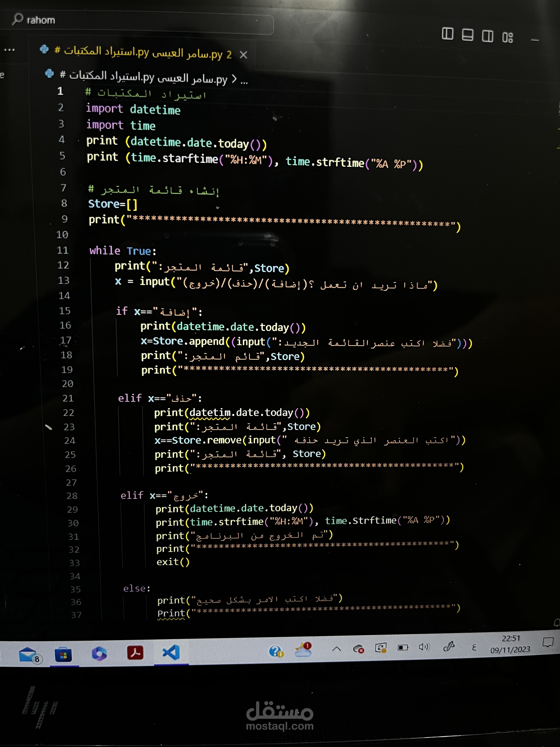Image resolution: width=560 pixels, height=747 pixels.
Task: Open the three-dot overflow menu left of tab
Action: click(x=9, y=50)
